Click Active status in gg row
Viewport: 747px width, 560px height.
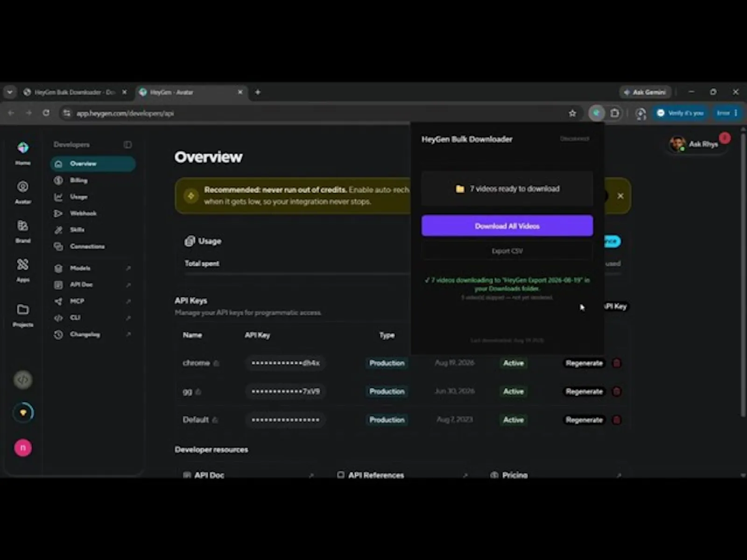click(514, 392)
